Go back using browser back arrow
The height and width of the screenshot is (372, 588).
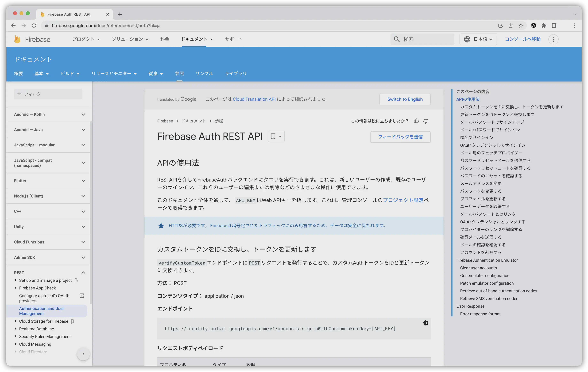(13, 26)
